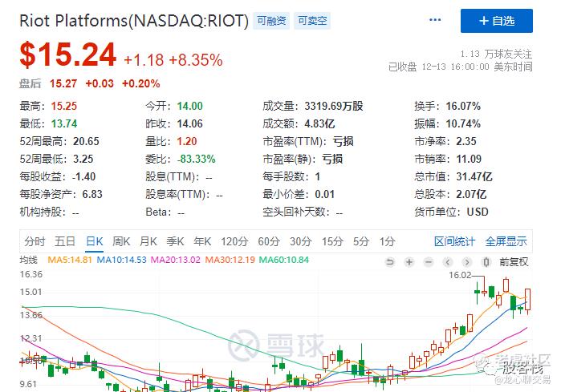Click the 最低 13.74 value
This screenshot has height=392, width=561.
64,123
